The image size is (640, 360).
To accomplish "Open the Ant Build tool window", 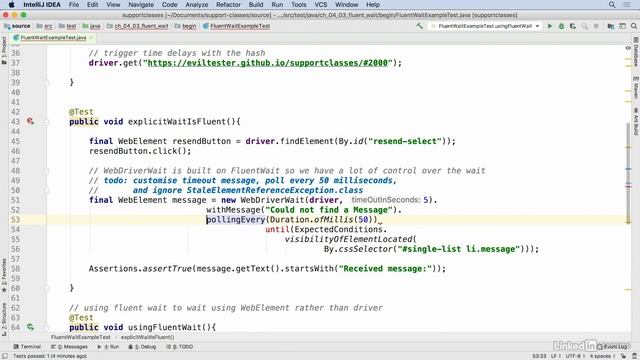I will 636,122.
